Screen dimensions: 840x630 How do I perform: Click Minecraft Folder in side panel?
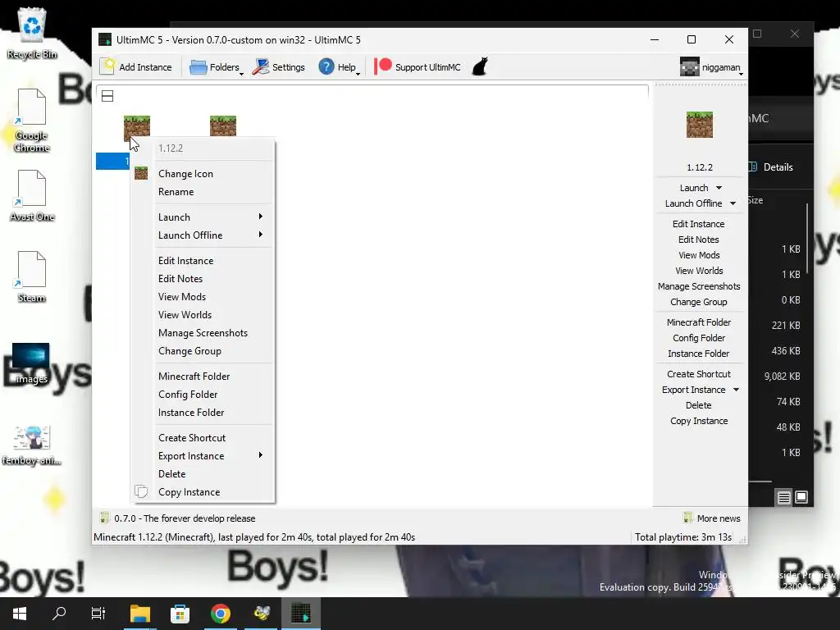[x=699, y=322]
